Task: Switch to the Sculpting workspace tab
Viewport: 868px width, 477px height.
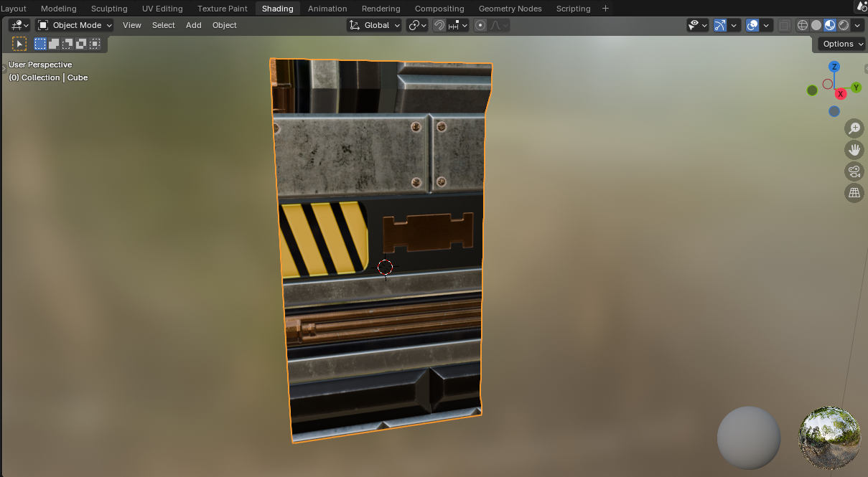Action: 109,9
